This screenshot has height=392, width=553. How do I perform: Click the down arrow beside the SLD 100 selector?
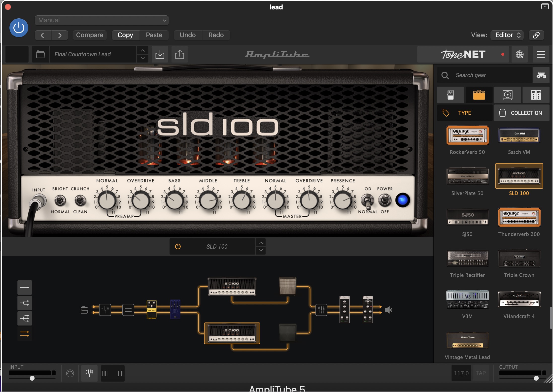[261, 250]
